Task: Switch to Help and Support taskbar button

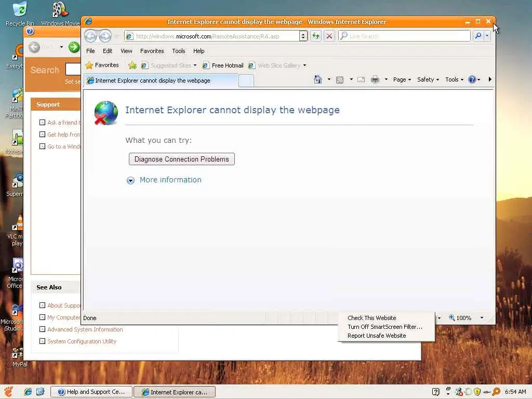Action: (91, 392)
